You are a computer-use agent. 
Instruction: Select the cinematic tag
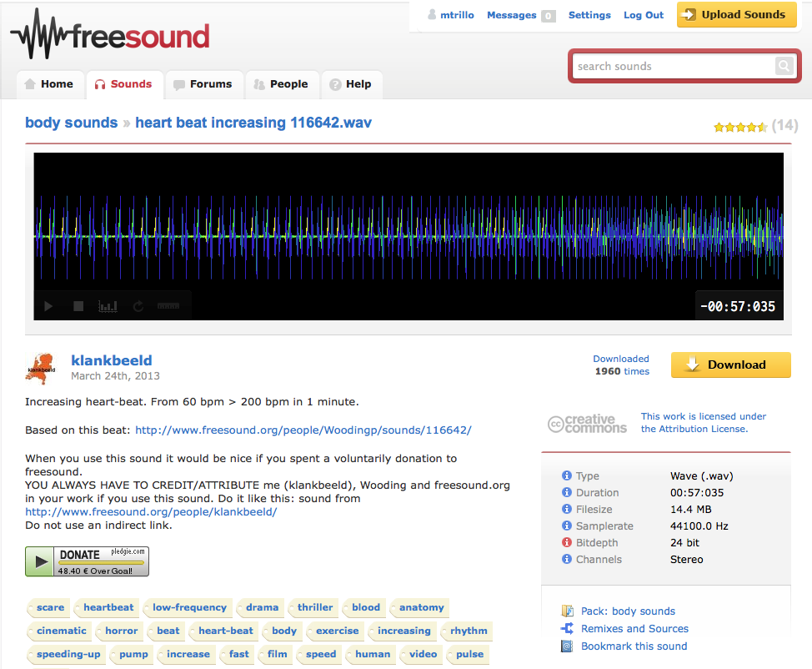pos(59,631)
